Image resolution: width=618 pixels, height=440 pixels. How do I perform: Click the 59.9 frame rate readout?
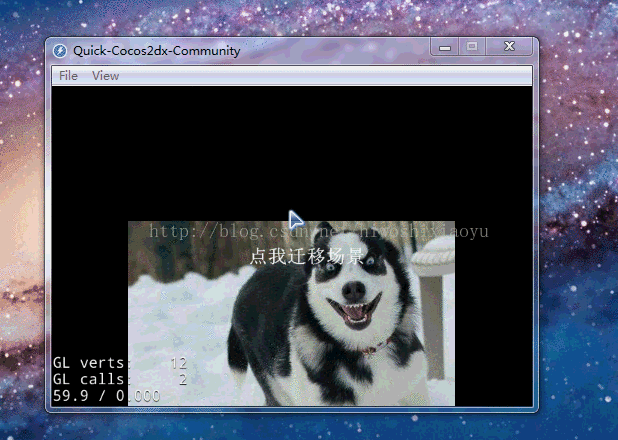(71, 395)
